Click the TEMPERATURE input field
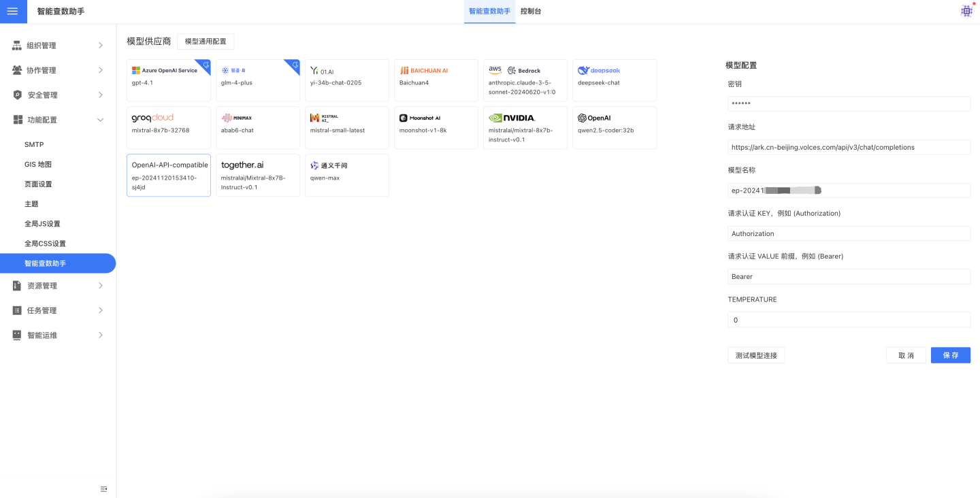The width and height of the screenshot is (980, 498). pyautogui.click(x=848, y=320)
